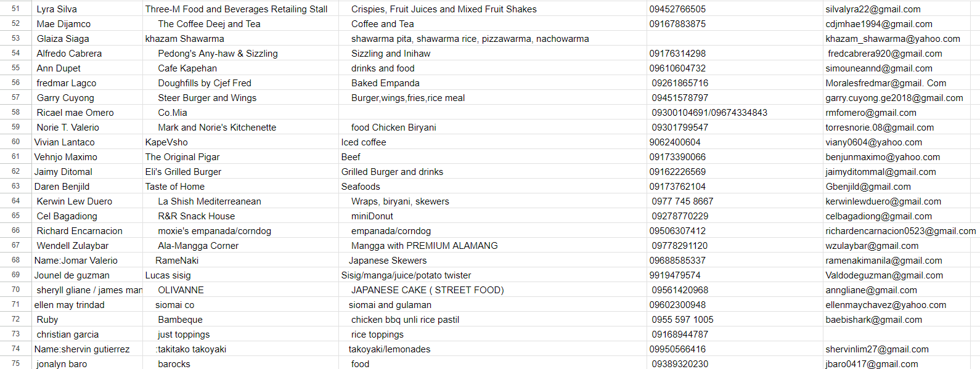This screenshot has height=369, width=980.
Task: Select email richardencarnacion0523@gmail.com
Action: (900, 231)
